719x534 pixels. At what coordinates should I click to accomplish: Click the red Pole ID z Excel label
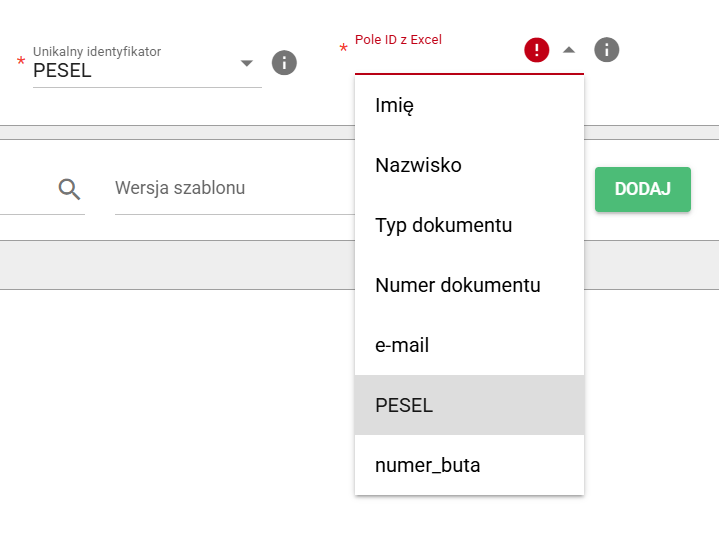pos(398,40)
